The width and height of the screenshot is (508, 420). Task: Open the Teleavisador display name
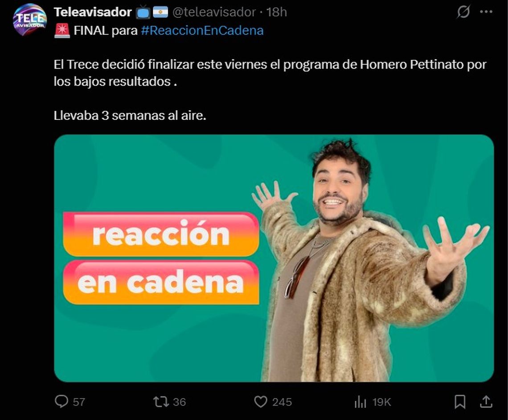tap(93, 12)
